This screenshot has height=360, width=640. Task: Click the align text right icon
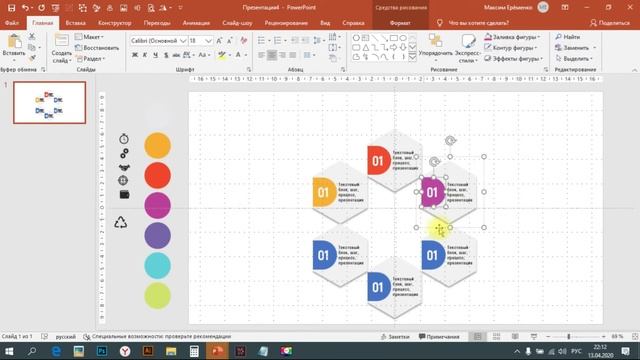(x=282, y=55)
